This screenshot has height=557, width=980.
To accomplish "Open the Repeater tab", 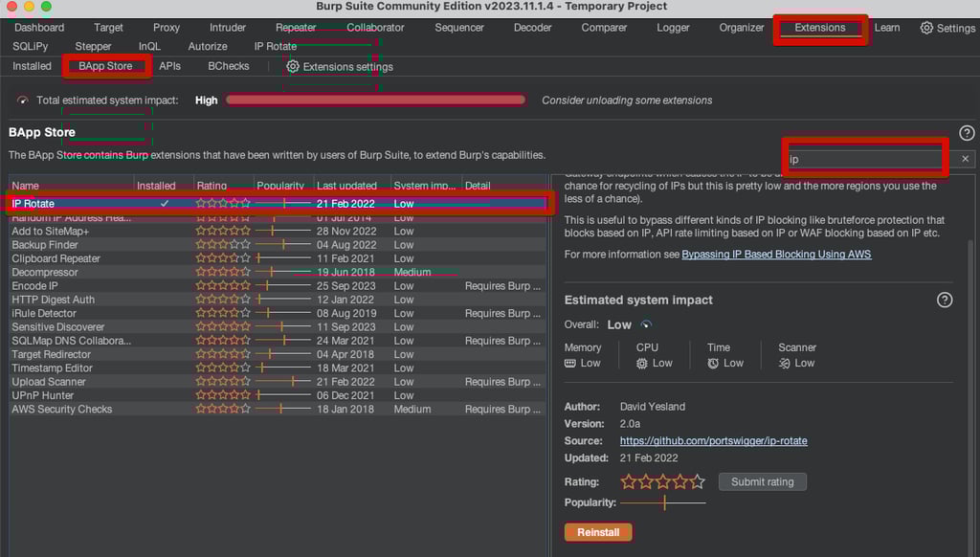I will 296,28.
